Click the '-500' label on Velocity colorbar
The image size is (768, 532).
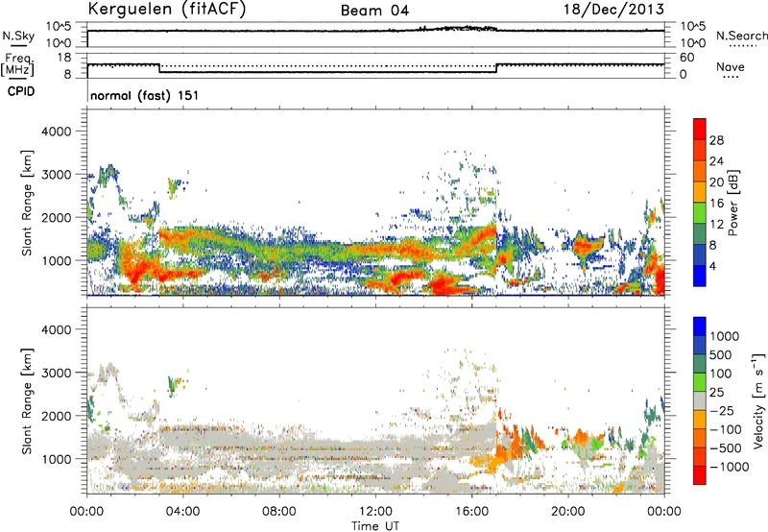click(726, 447)
